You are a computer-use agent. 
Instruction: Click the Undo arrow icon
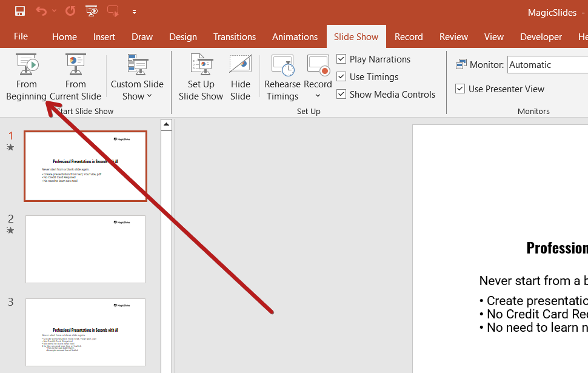(x=41, y=11)
